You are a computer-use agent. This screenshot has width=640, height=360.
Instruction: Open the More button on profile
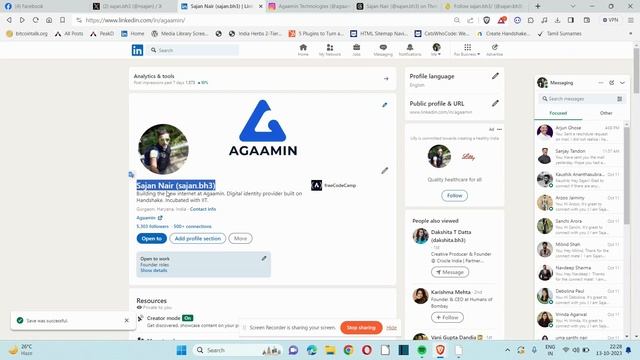click(240, 238)
